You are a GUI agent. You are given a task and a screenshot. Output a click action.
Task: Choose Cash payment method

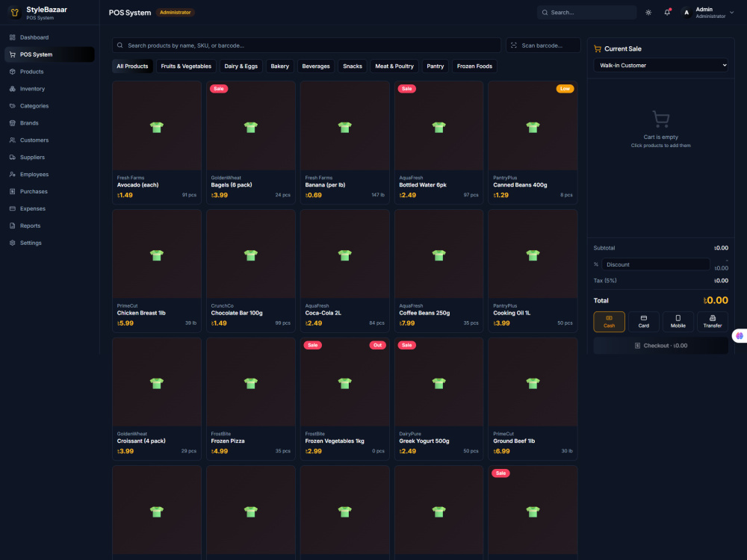(x=609, y=321)
